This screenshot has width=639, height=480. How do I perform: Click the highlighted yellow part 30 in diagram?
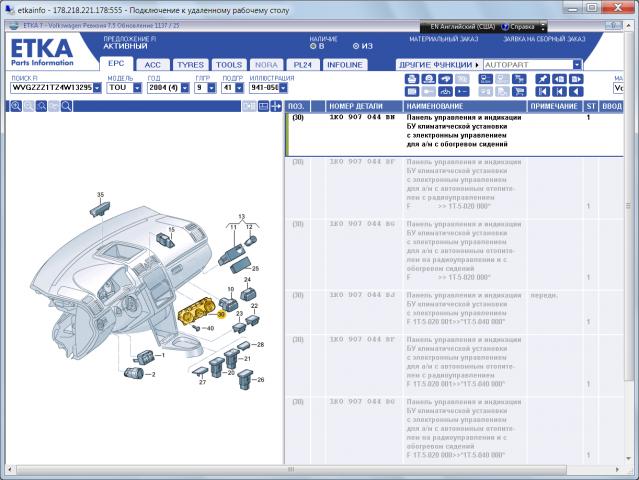click(x=197, y=311)
